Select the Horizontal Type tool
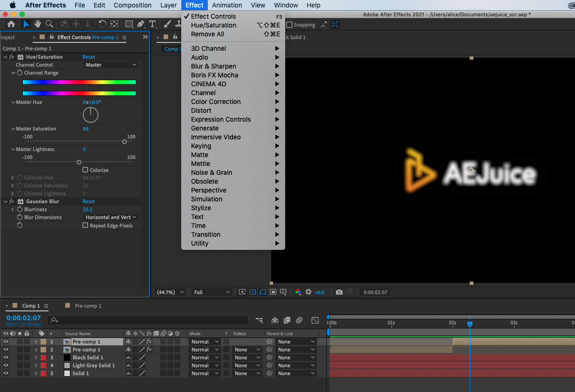Viewport: 575px width, 392px height. tap(152, 24)
